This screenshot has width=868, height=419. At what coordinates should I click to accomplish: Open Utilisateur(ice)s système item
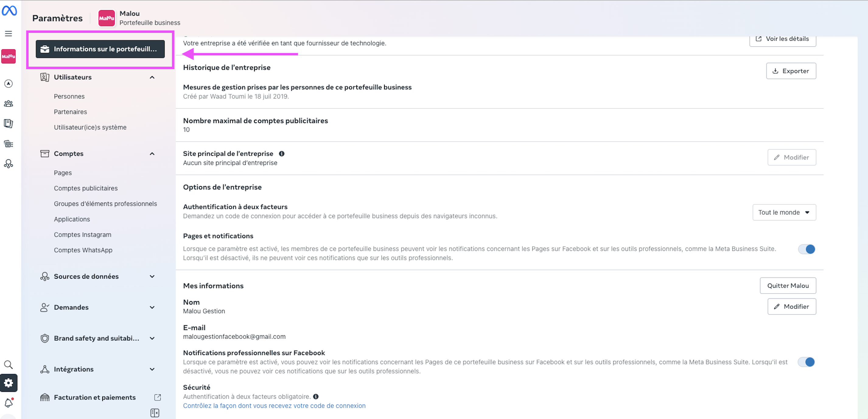pyautogui.click(x=90, y=127)
